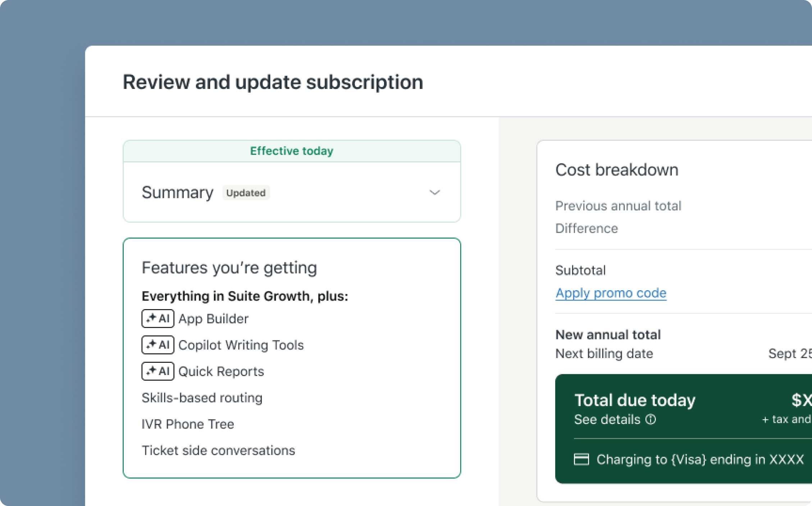Select the AI icon next to Quick Reports

click(158, 371)
